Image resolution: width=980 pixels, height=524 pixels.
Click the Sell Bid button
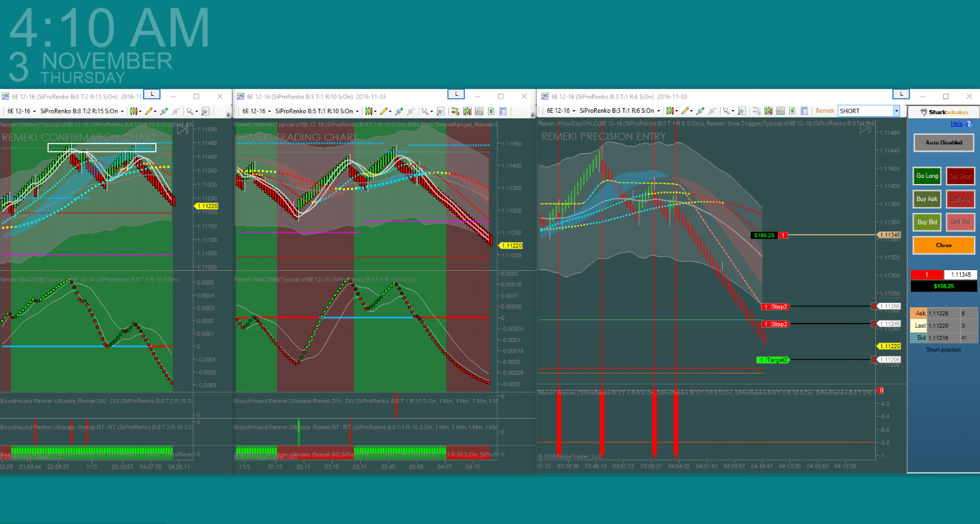point(961,222)
